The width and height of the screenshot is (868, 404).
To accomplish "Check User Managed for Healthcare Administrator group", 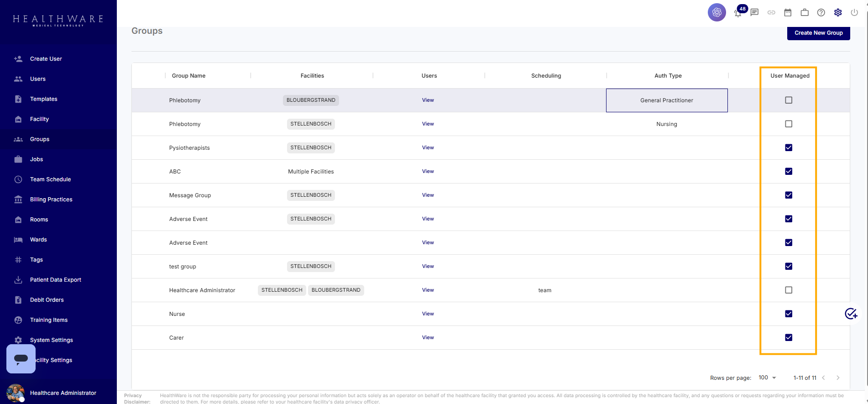I will click(789, 290).
